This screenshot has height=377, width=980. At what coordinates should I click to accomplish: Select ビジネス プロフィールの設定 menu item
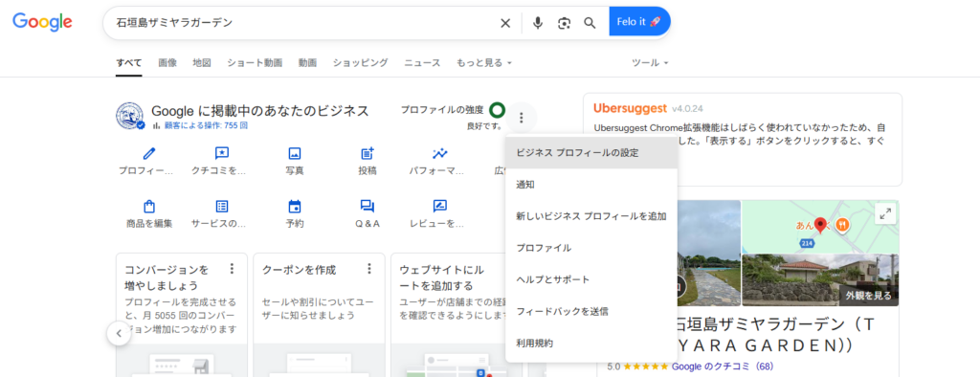click(x=591, y=152)
